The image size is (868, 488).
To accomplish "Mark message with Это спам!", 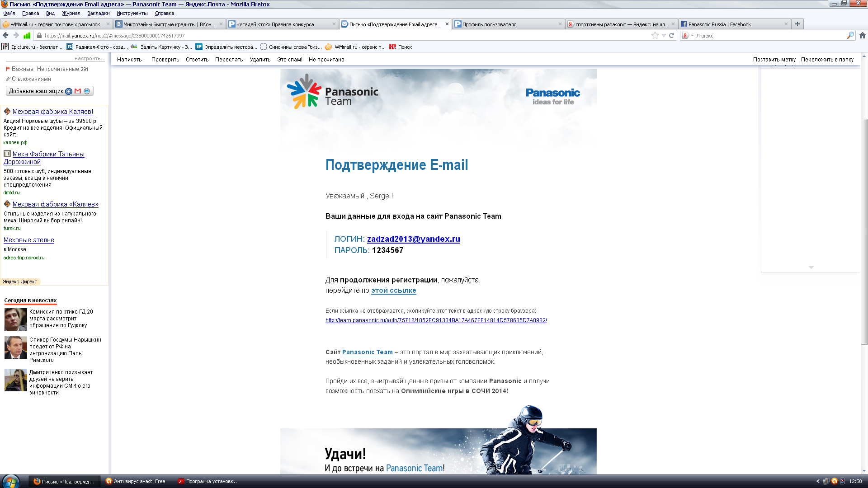I will 290,60.
